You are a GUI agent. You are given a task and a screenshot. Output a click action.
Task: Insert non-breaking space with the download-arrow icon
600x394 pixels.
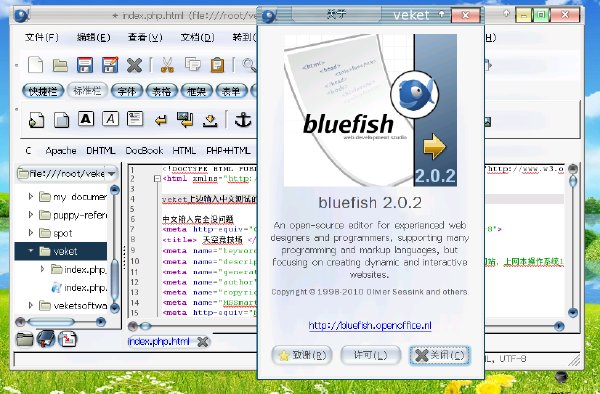pos(210,120)
